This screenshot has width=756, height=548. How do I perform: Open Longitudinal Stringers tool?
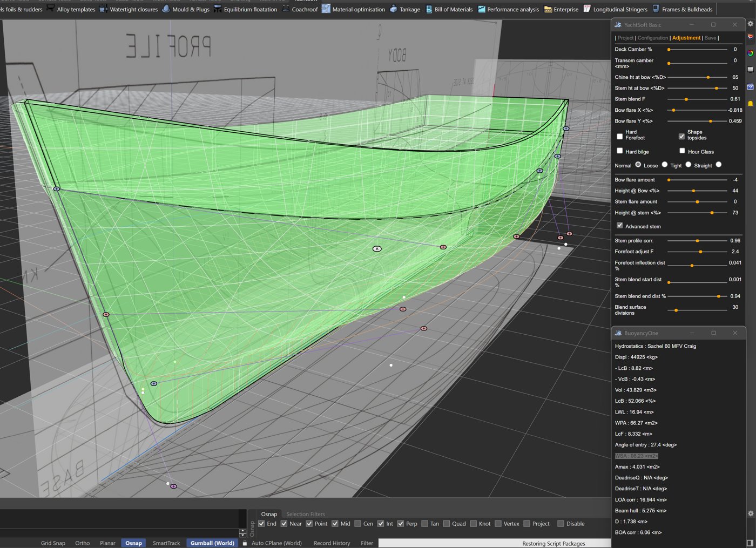point(615,9)
